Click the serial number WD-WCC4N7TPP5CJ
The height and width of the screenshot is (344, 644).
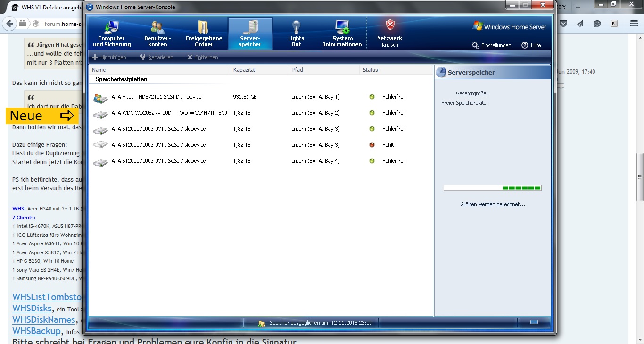(203, 113)
